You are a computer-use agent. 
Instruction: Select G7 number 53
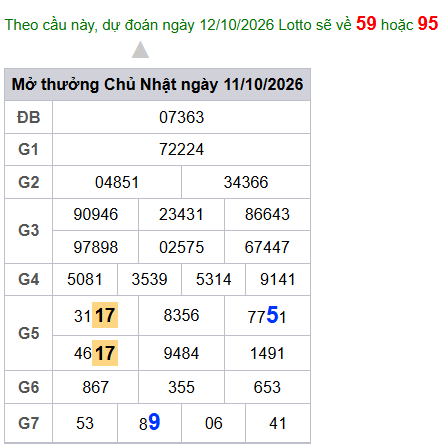pos(85,423)
